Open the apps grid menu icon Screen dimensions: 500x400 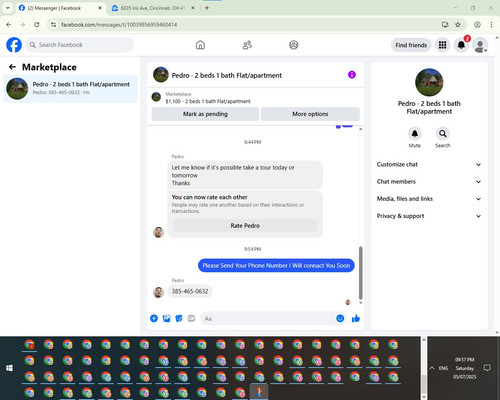coord(442,45)
